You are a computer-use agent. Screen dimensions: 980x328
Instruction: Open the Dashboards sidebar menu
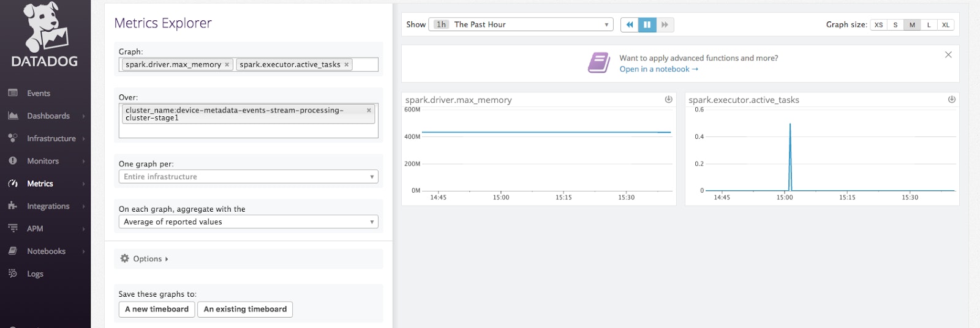click(x=48, y=116)
